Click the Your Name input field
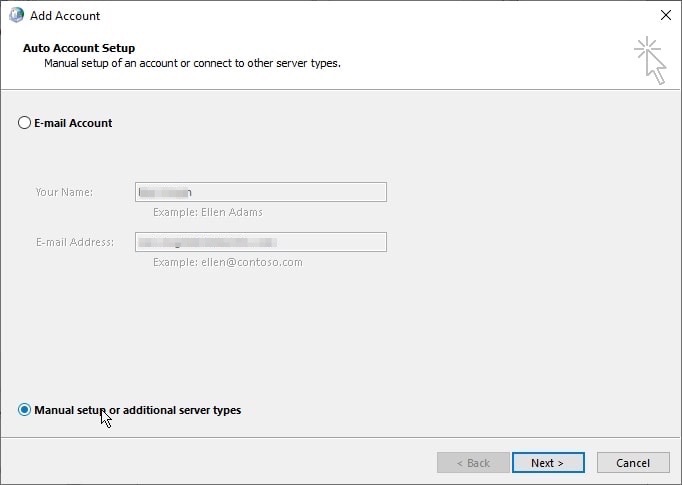This screenshot has height=485, width=682. point(261,192)
